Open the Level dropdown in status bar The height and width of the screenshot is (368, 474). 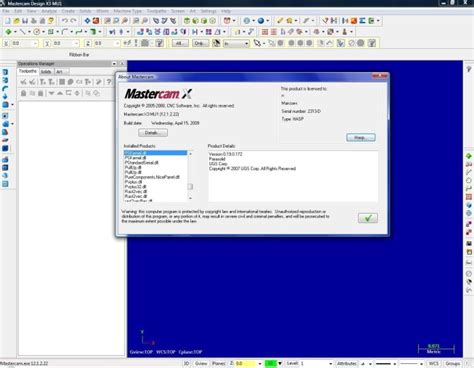331,364
